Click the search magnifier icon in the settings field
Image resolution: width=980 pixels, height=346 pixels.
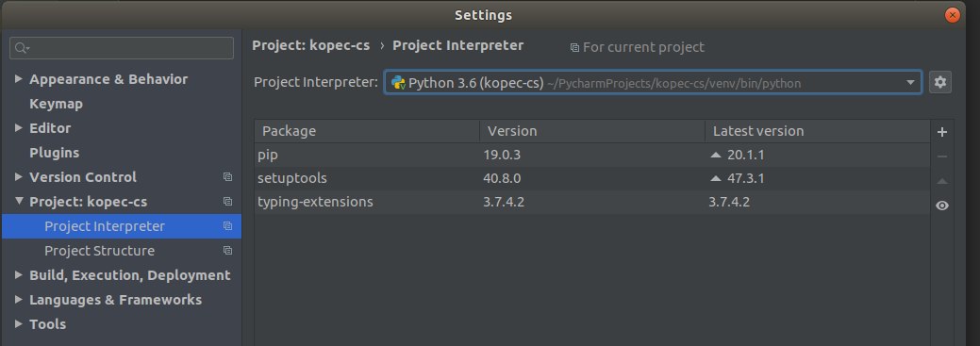[x=22, y=48]
